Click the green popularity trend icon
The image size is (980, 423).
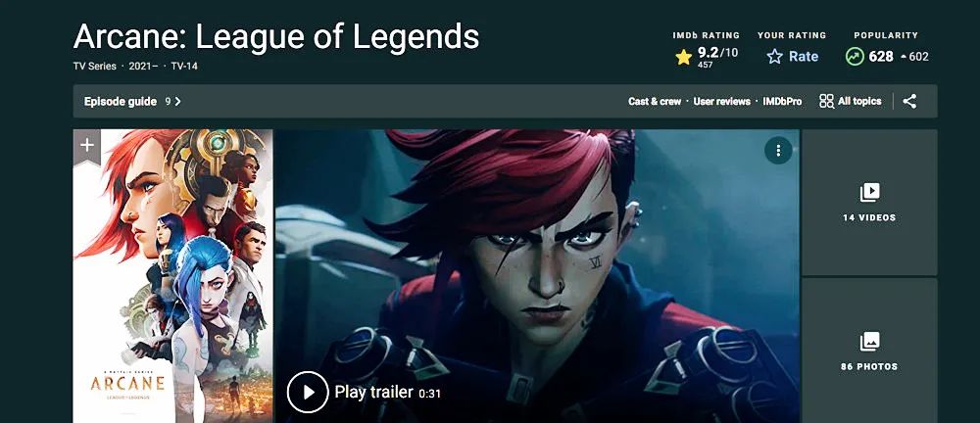pos(855,57)
